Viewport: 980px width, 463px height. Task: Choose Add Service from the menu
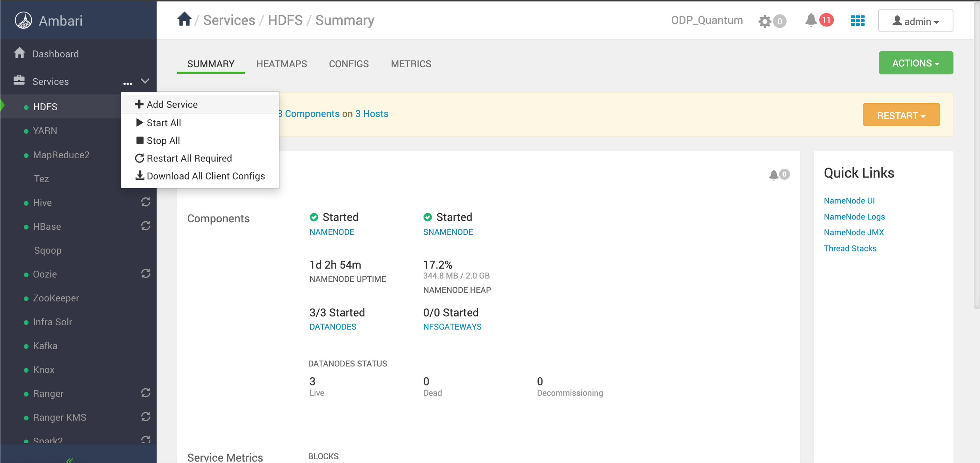click(x=200, y=104)
